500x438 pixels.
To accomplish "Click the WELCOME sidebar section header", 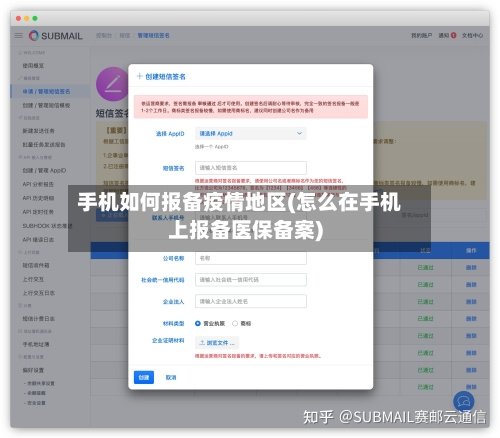I will (32, 53).
